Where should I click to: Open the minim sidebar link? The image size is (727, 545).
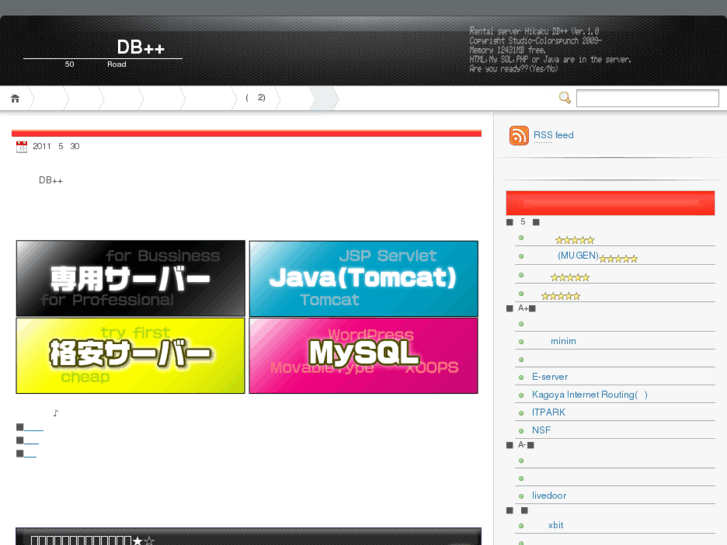(563, 341)
